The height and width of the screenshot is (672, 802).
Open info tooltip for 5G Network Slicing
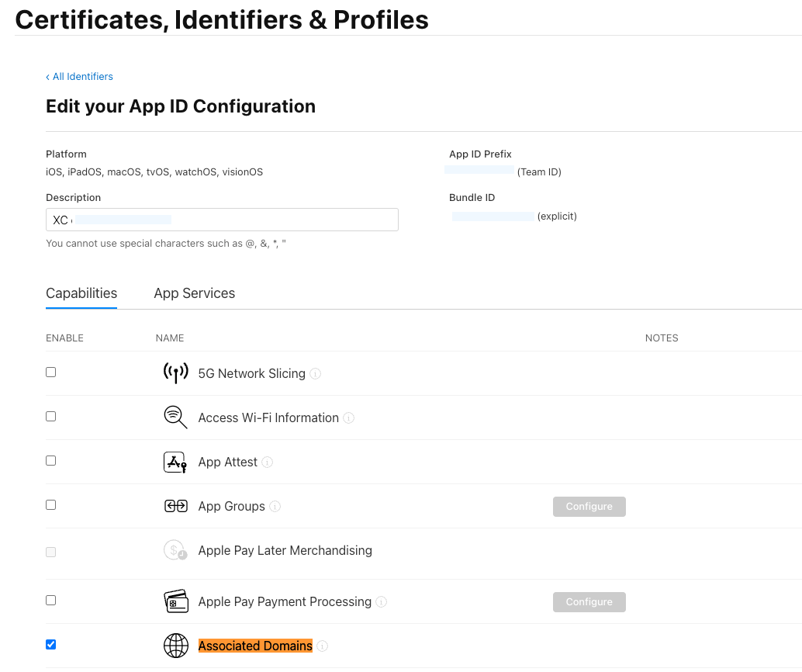point(316,373)
